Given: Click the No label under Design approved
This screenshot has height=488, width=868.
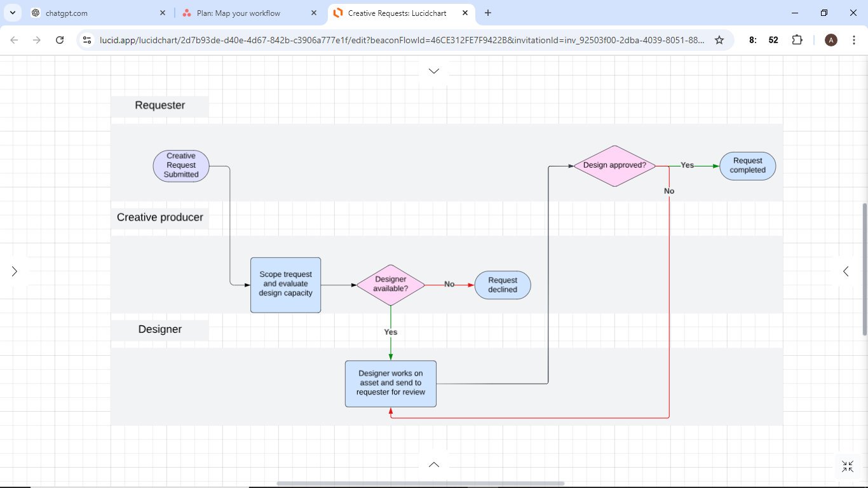Looking at the screenshot, I should click(669, 191).
